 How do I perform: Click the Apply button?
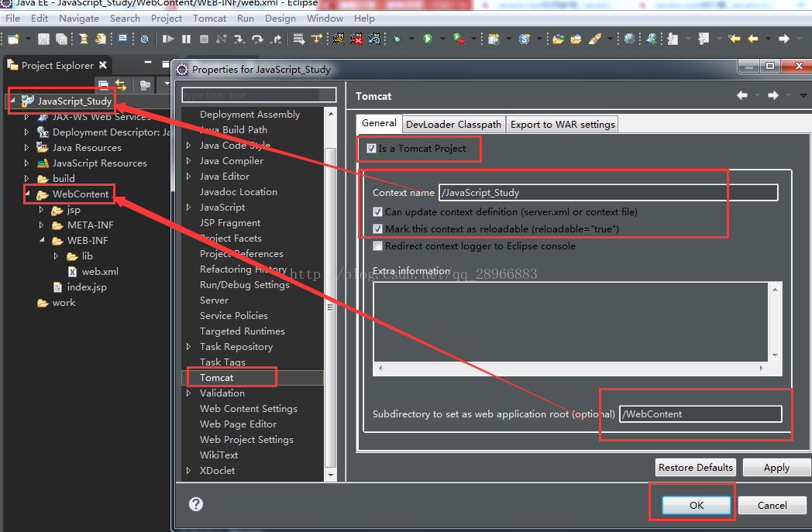(x=776, y=467)
